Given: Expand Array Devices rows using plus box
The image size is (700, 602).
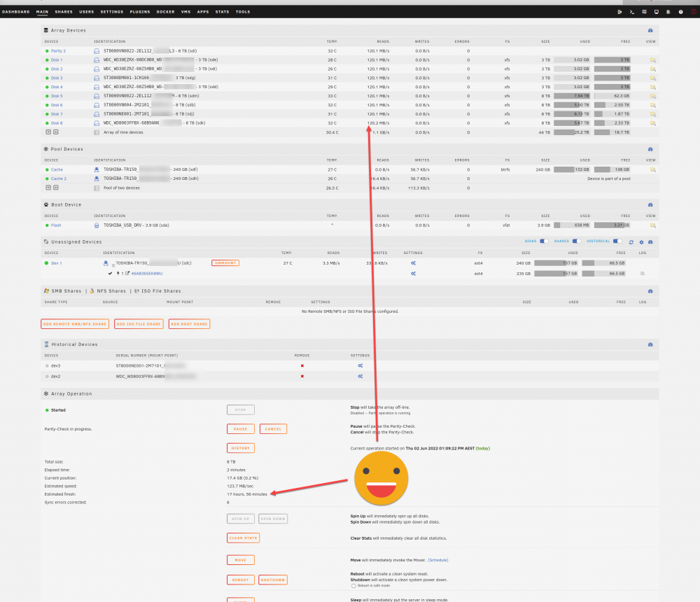Looking at the screenshot, I should click(x=56, y=132).
